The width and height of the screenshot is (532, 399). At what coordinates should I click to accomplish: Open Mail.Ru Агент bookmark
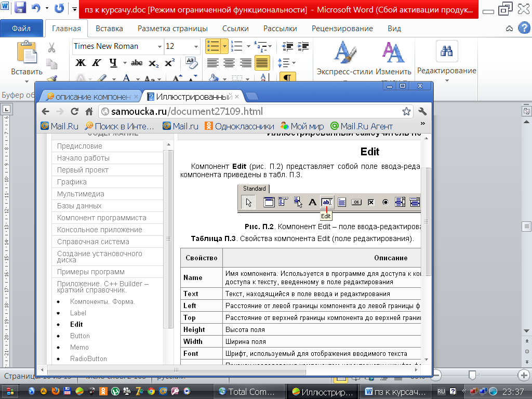click(x=362, y=126)
